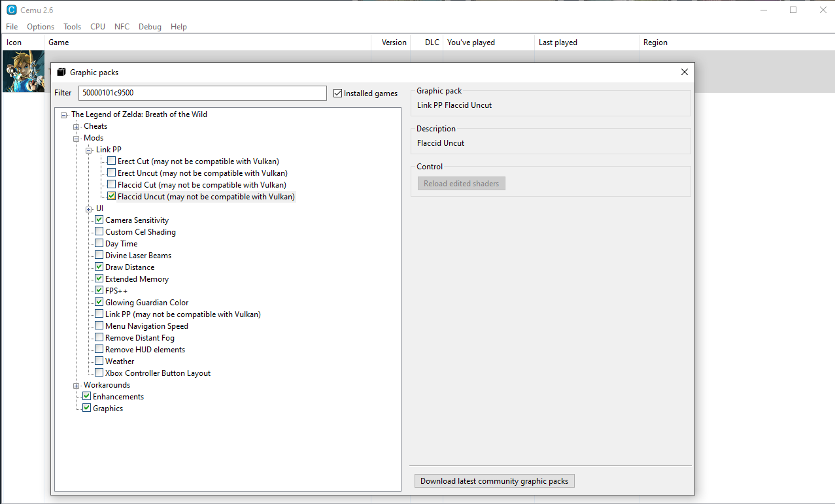Expand the Cheats tree node
This screenshot has height=504, width=835.
(x=77, y=126)
